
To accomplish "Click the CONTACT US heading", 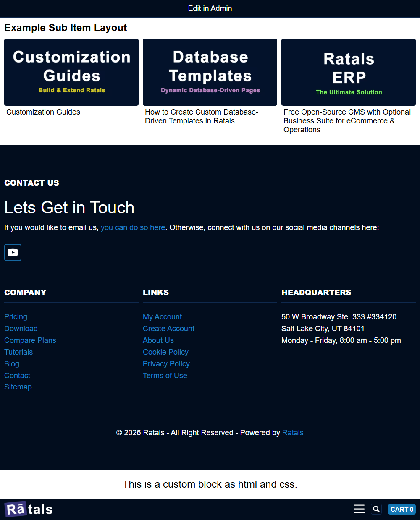I will click(31, 183).
